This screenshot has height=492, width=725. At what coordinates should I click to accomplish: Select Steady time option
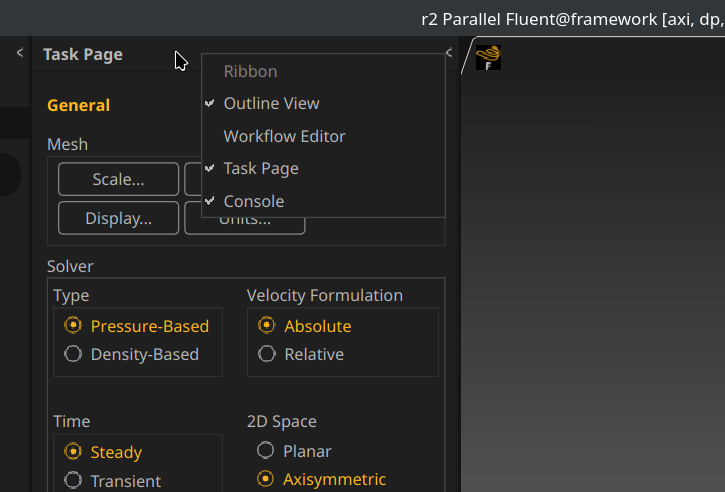(x=73, y=452)
